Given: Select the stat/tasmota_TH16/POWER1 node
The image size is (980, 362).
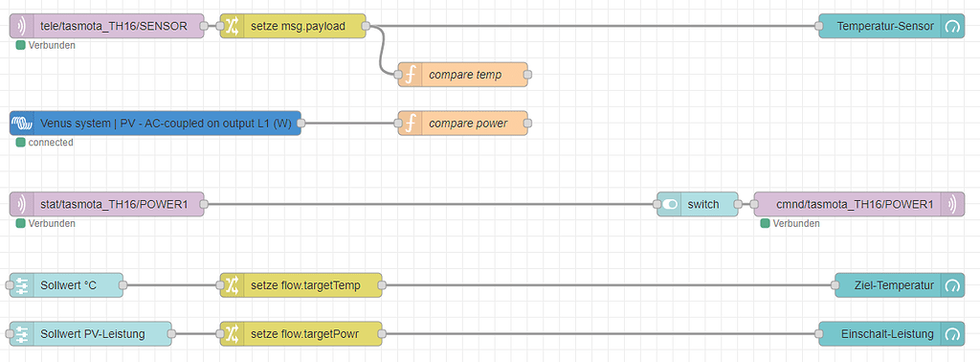Looking at the screenshot, I should 107,204.
